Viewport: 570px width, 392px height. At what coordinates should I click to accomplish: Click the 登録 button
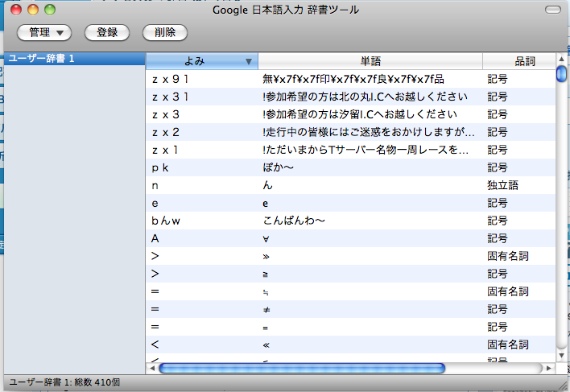pyautogui.click(x=107, y=33)
